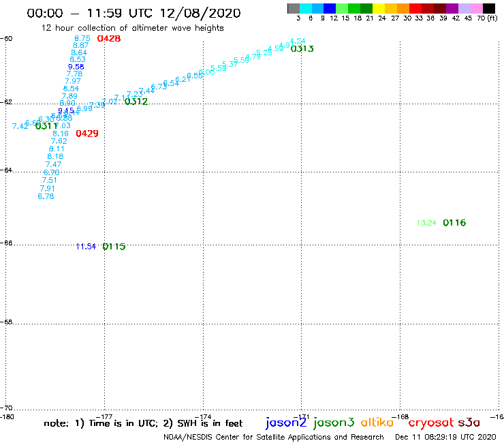Select the orange legend swatch
This screenshot has width=504, height=443.
403,8
